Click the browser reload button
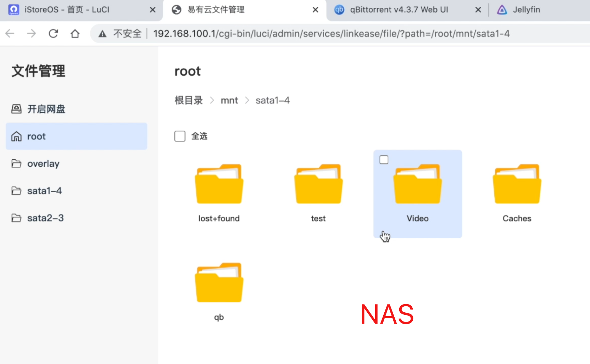Image resolution: width=590 pixels, height=364 pixels. coord(53,33)
